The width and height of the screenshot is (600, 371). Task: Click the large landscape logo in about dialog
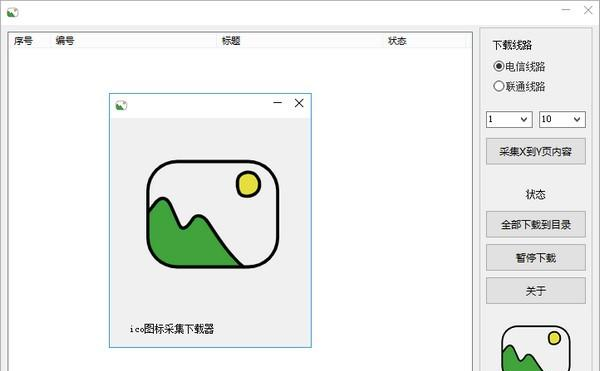pos(213,214)
